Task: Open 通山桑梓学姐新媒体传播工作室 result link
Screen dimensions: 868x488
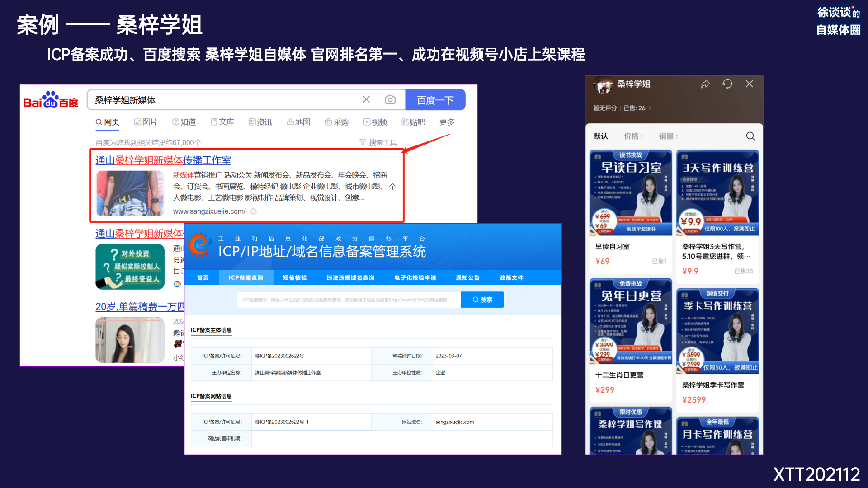Action: (163, 160)
